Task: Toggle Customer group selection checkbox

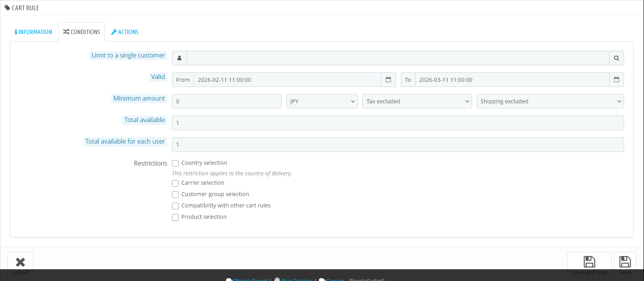Action: (x=175, y=195)
